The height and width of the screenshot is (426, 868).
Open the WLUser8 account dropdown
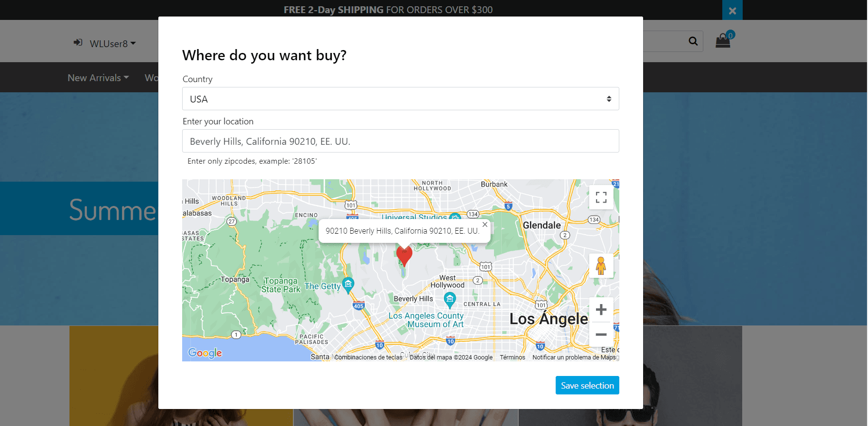[113, 44]
